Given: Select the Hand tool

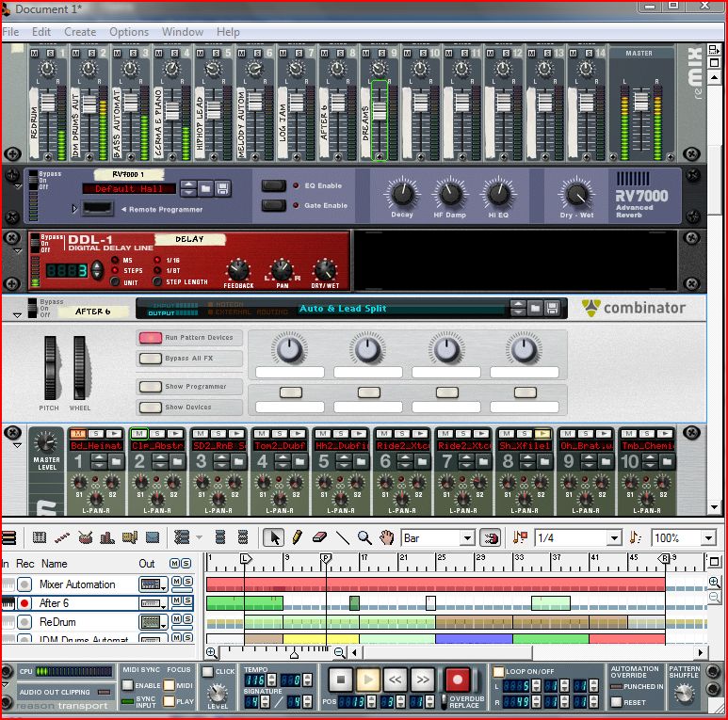Looking at the screenshot, I should tap(386, 537).
